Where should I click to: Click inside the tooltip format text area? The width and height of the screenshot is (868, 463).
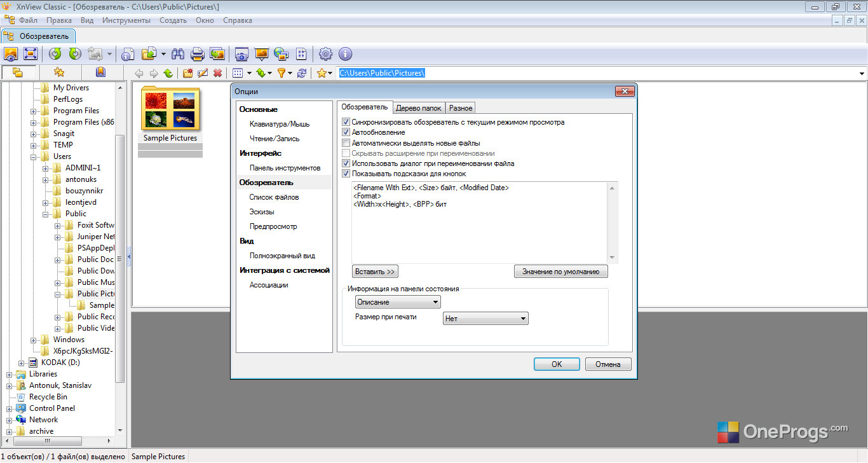tap(480, 222)
